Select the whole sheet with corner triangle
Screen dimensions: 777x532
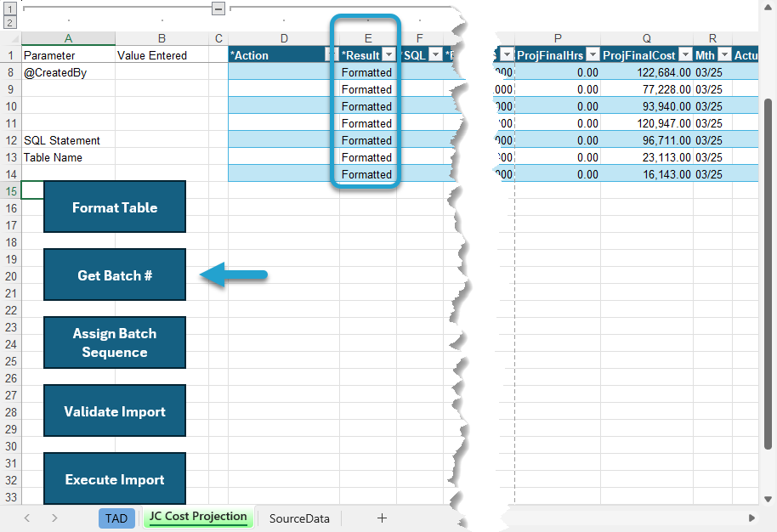[x=13, y=38]
